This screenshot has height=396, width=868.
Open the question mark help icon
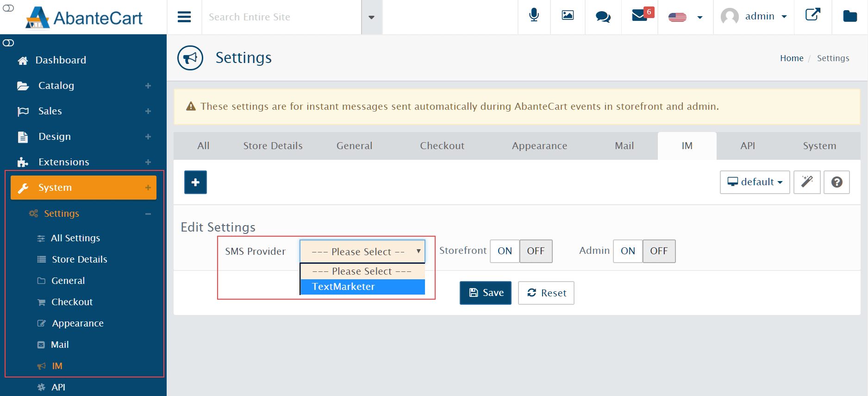[x=837, y=182]
